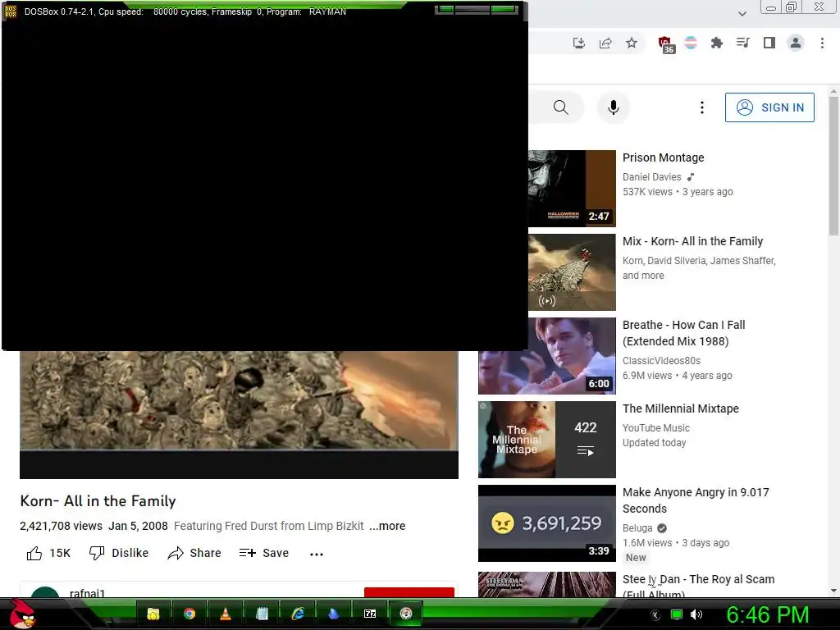Open the Daniel Davies channel name
The width and height of the screenshot is (840, 630).
click(652, 177)
